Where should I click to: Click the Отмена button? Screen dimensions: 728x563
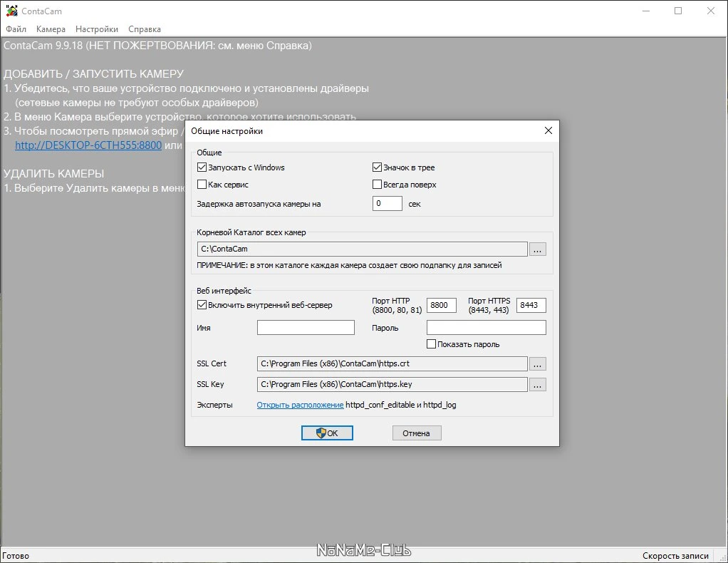417,433
